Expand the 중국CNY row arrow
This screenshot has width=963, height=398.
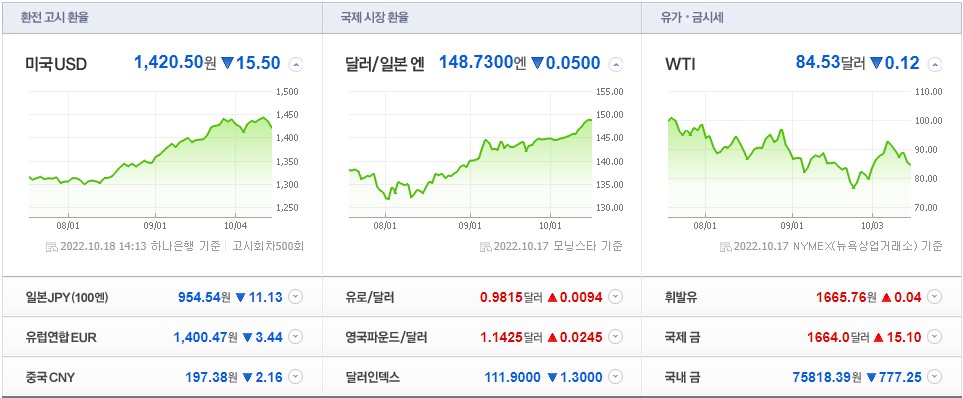[x=295, y=377]
